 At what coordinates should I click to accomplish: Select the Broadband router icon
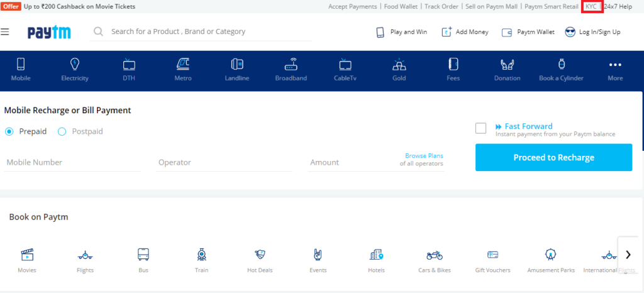pos(291,64)
